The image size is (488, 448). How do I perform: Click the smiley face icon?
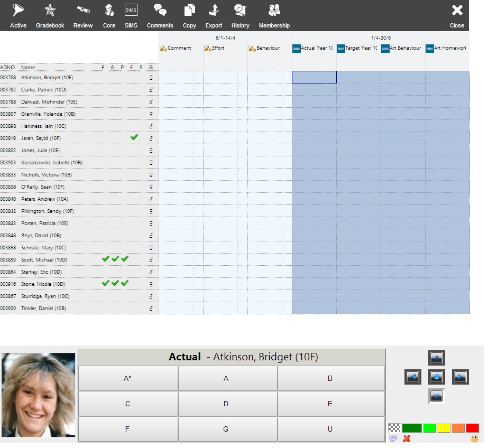474,438
